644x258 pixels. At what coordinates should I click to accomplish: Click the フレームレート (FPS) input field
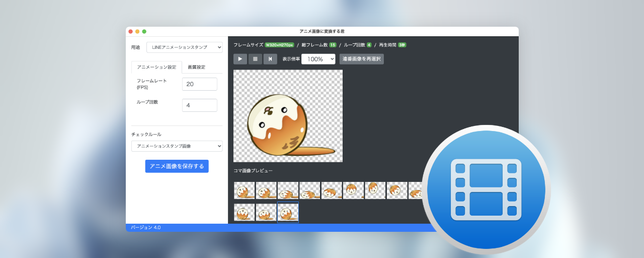pos(199,84)
